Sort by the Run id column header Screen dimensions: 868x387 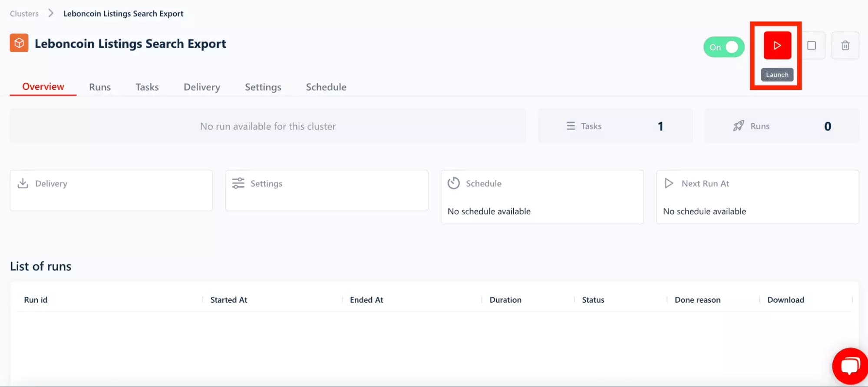(36, 300)
